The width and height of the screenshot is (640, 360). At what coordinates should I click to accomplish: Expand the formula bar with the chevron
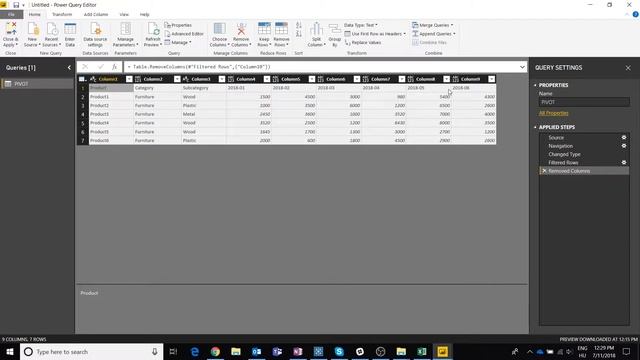[x=522, y=67]
